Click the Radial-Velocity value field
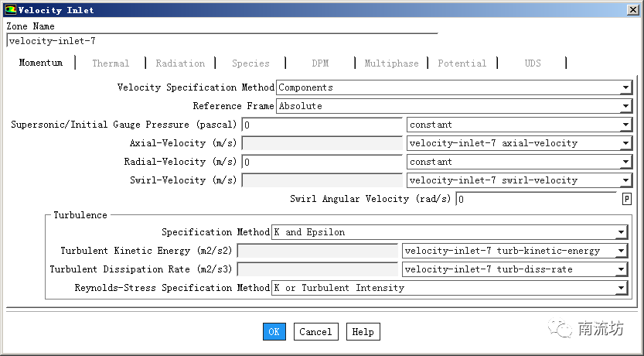This screenshot has width=644, height=356. (322, 162)
